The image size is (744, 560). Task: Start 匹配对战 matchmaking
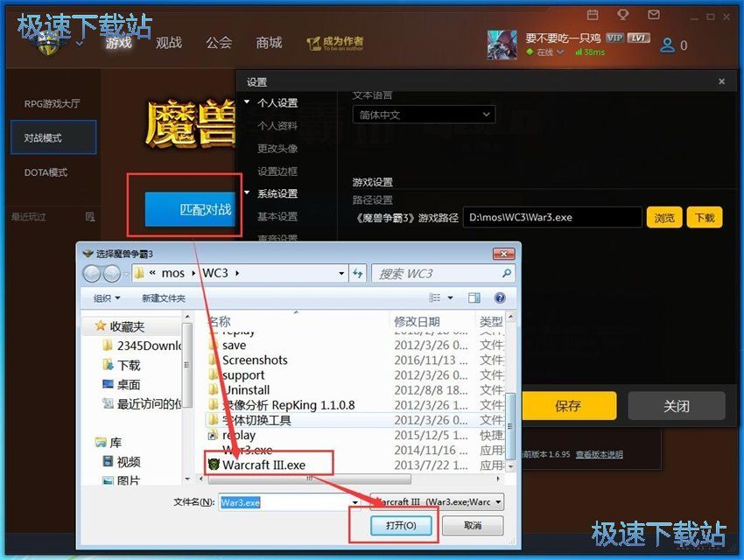coord(190,209)
